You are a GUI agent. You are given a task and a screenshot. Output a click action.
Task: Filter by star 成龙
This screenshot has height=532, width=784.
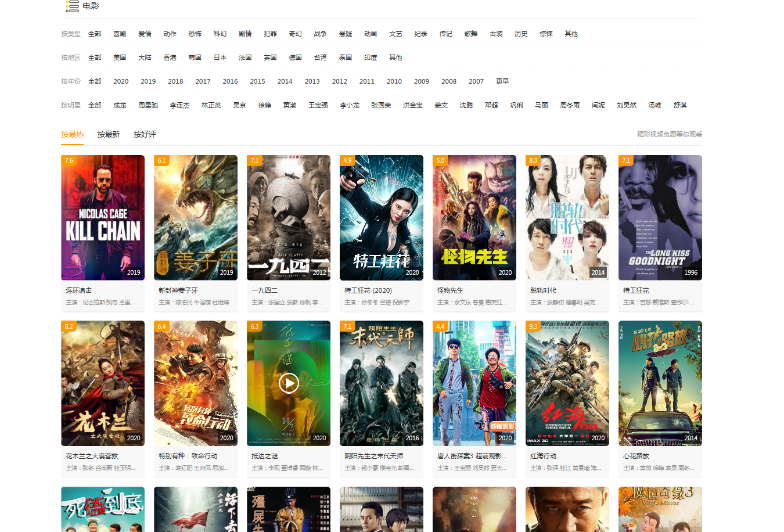tap(120, 105)
